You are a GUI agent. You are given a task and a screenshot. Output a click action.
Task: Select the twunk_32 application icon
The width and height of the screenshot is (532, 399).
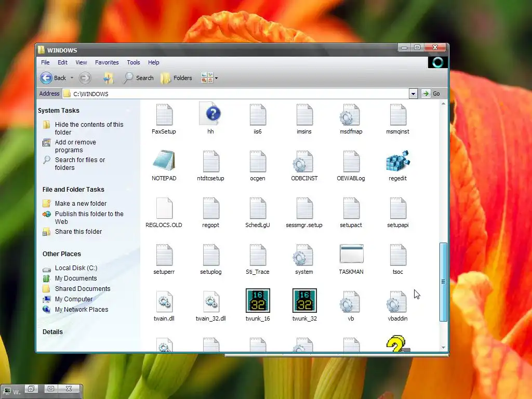(x=304, y=301)
